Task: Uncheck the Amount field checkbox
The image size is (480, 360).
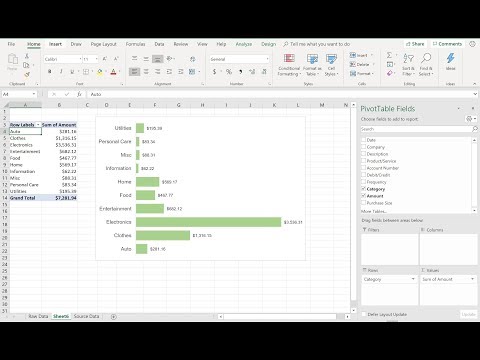Action: pos(364,196)
